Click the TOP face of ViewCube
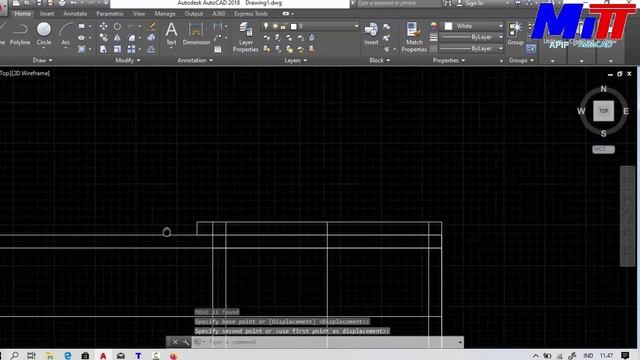This screenshot has height=360, width=640. pos(603,111)
